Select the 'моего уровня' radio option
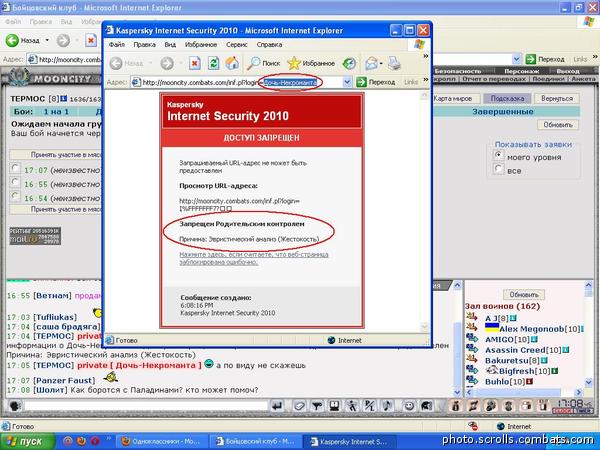This screenshot has width=600, height=450. coord(499,155)
